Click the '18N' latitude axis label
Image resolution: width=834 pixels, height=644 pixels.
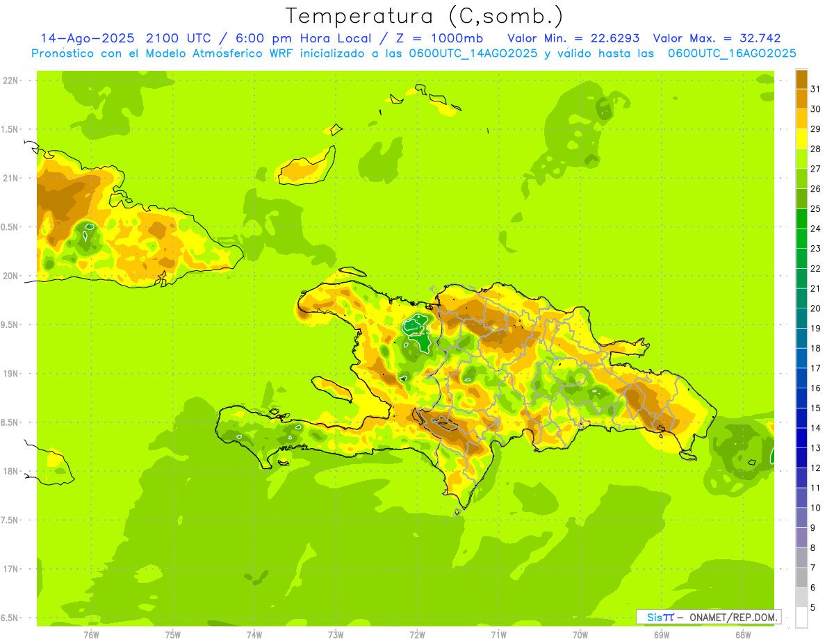coord(10,471)
